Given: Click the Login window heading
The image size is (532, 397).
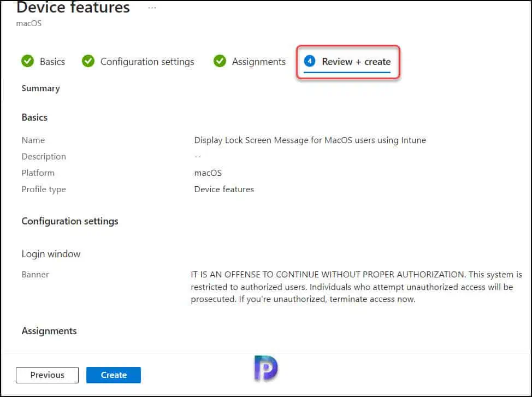Looking at the screenshot, I should 51,254.
